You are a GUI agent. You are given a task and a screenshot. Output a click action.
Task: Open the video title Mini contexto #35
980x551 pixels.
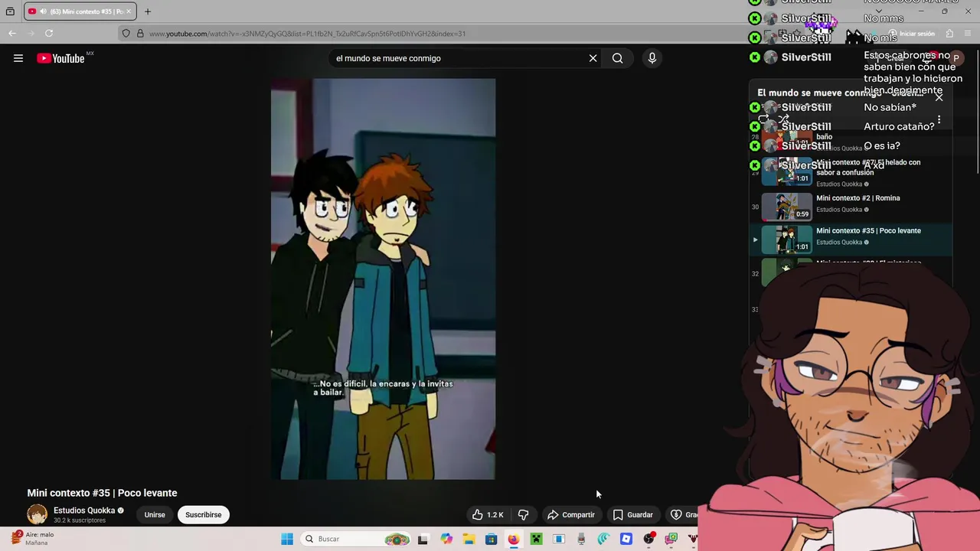point(102,493)
